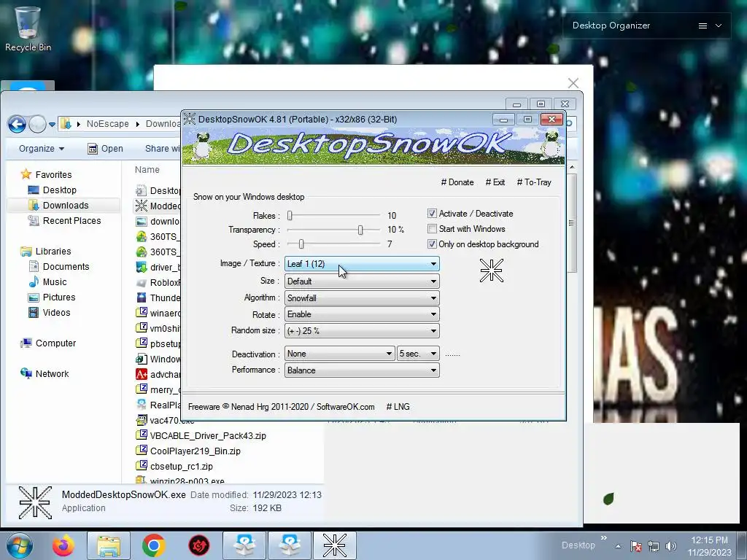Open File Explorer taskbar button

pos(108,545)
